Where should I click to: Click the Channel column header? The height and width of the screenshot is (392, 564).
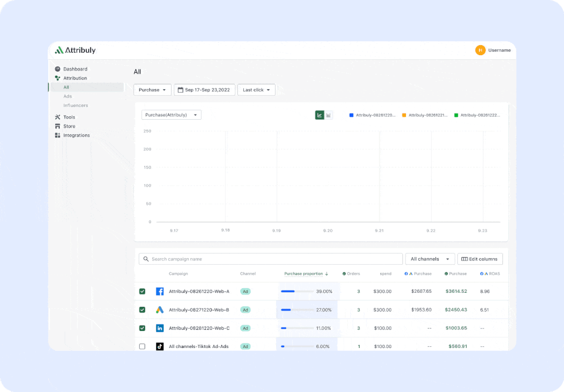coord(248,274)
